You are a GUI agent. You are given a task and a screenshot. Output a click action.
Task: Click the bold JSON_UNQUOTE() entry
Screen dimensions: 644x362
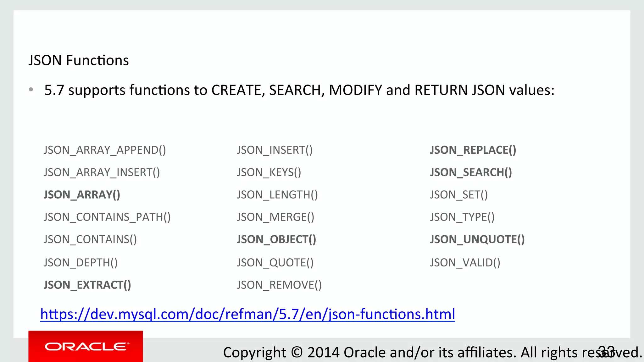[477, 239]
